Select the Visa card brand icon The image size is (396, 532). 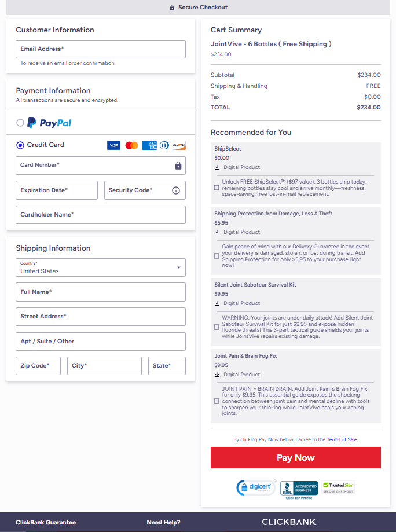pos(113,145)
